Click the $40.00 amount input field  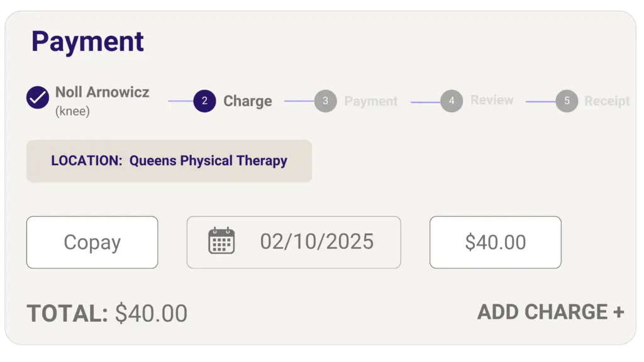pos(496,243)
